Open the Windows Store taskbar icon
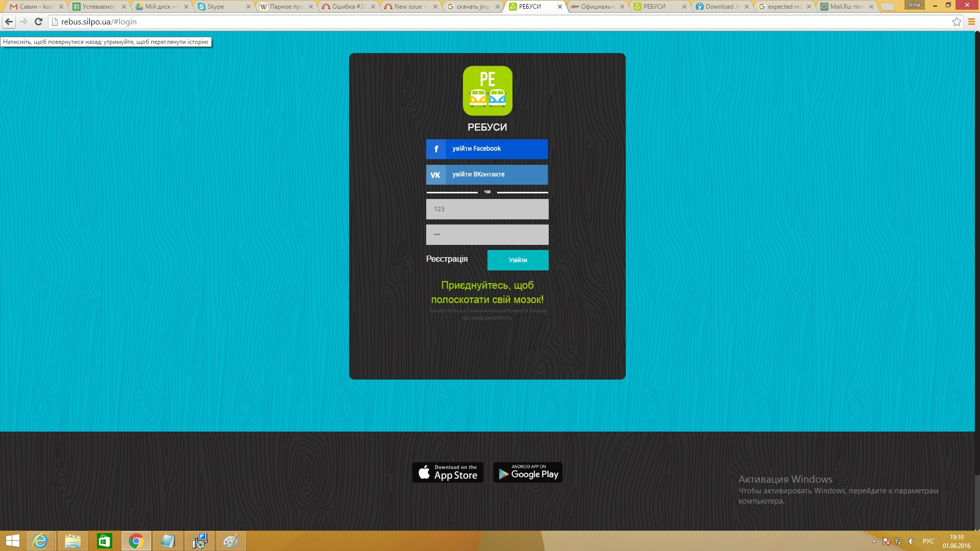Image resolution: width=980 pixels, height=551 pixels. 104,541
